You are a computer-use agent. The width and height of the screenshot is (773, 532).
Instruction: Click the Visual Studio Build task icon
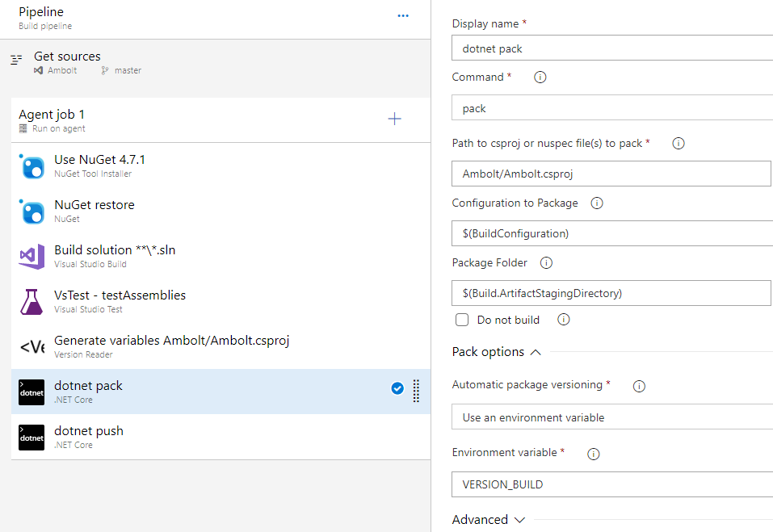(x=32, y=257)
